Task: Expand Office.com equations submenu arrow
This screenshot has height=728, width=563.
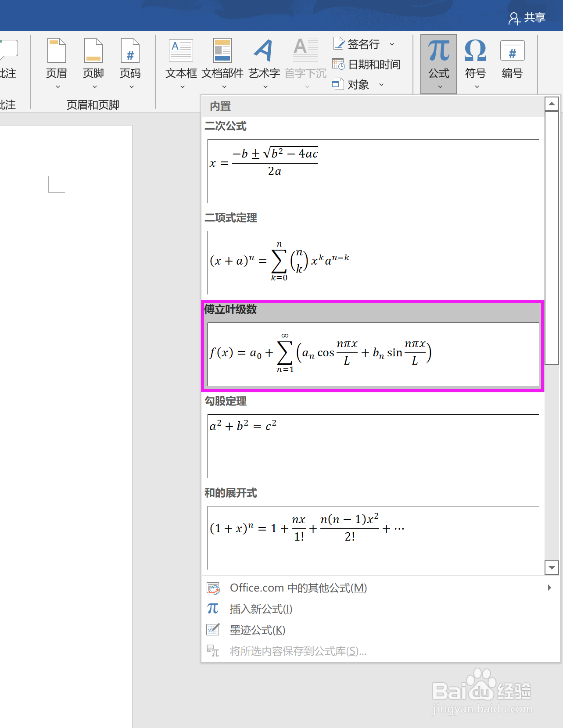Action: [549, 588]
